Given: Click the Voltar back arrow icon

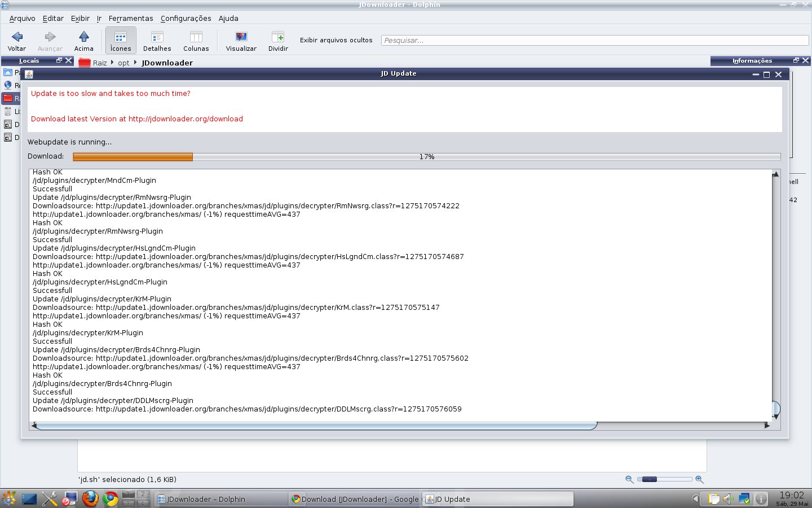Looking at the screenshot, I should [17, 37].
